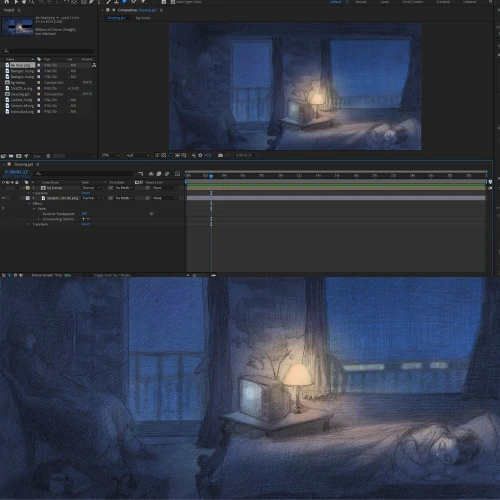Add compositing option with plus icon
500x500 pixels.
[83, 219]
